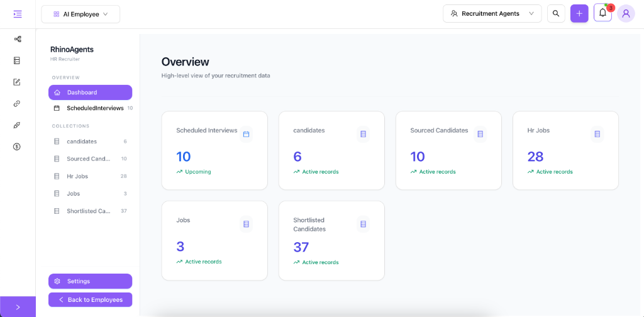Click the candidates card value 6
The image size is (644, 317).
(297, 157)
